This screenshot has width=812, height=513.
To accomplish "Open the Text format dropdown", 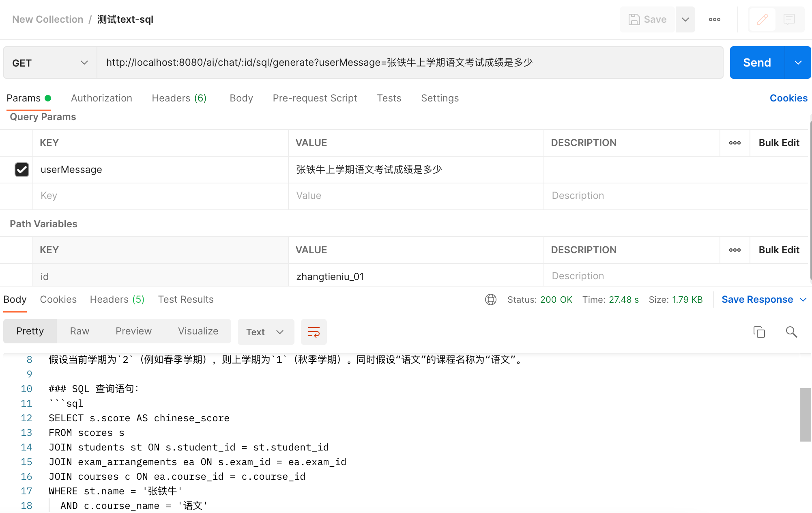I will point(265,332).
